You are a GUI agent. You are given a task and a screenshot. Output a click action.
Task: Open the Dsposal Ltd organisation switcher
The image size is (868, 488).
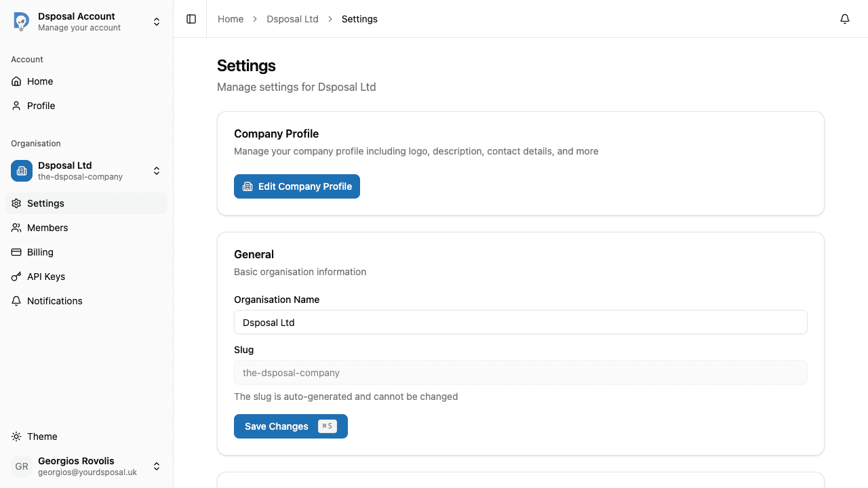(157, 171)
